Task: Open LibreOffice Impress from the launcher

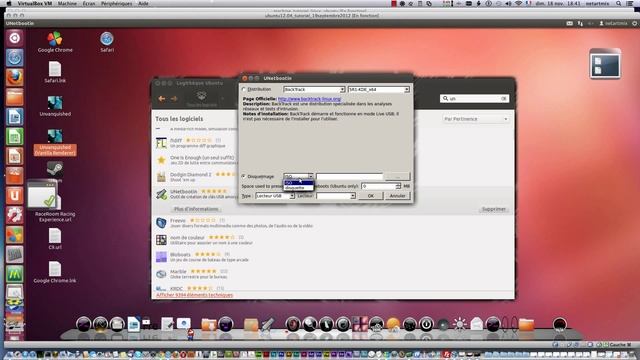Action: 14,156
